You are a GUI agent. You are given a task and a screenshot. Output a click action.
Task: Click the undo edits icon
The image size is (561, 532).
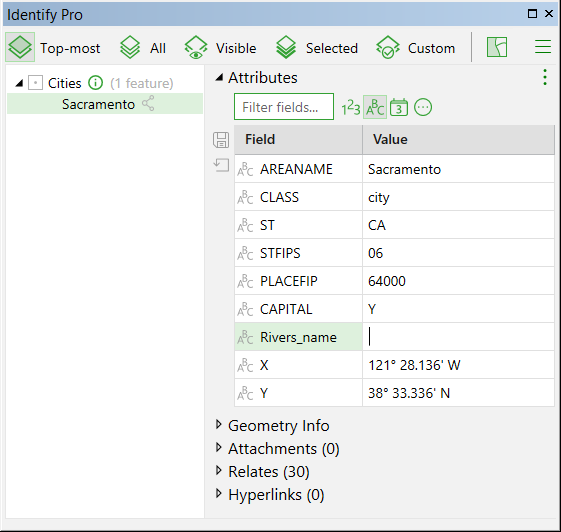221,165
